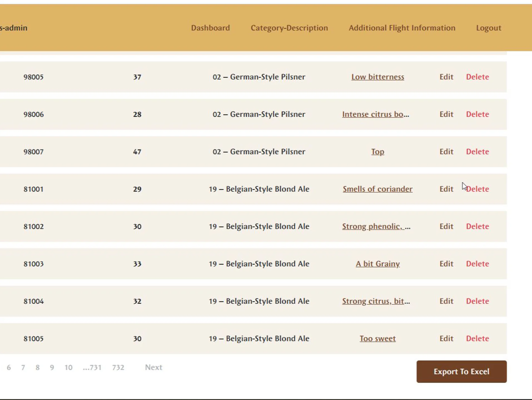Image resolution: width=532 pixels, height=400 pixels.
Task: Click score 33 in row 81003
Action: [137, 264]
